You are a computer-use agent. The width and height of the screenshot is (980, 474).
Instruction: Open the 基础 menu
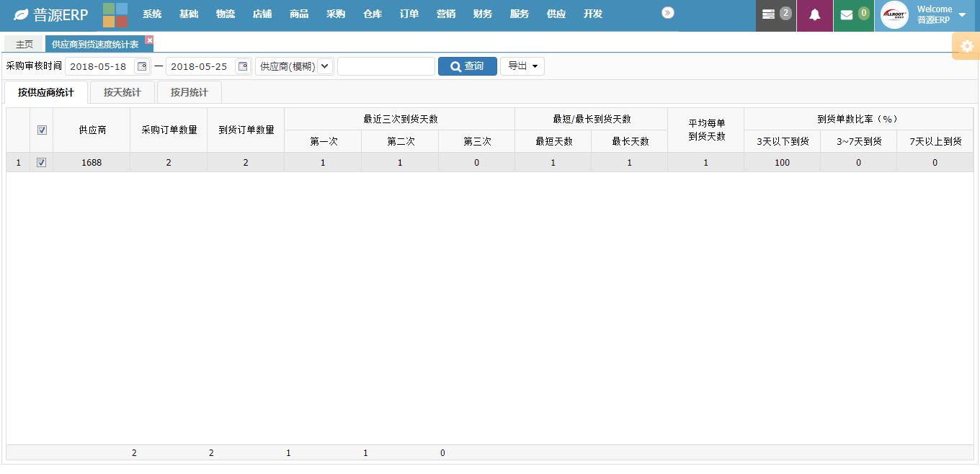click(x=189, y=14)
